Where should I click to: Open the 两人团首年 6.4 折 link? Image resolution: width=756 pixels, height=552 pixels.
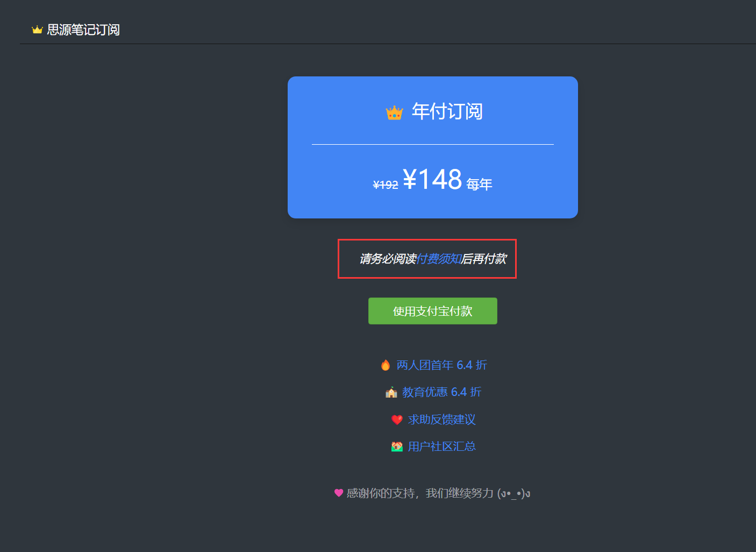click(442, 365)
